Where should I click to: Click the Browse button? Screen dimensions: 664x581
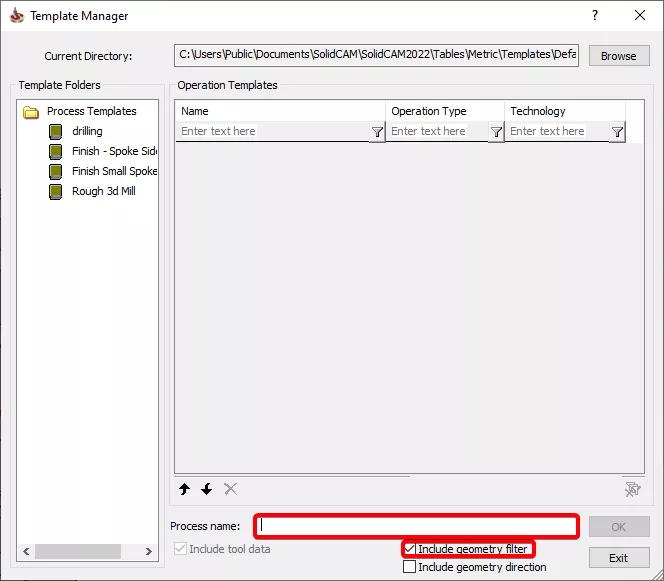(x=618, y=56)
